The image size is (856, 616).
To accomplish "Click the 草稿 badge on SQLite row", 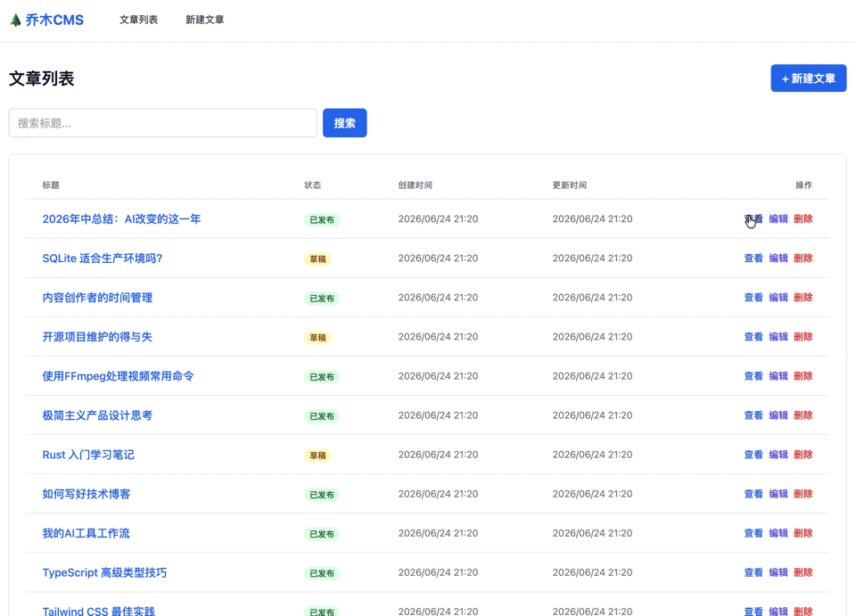I will pyautogui.click(x=317, y=259).
